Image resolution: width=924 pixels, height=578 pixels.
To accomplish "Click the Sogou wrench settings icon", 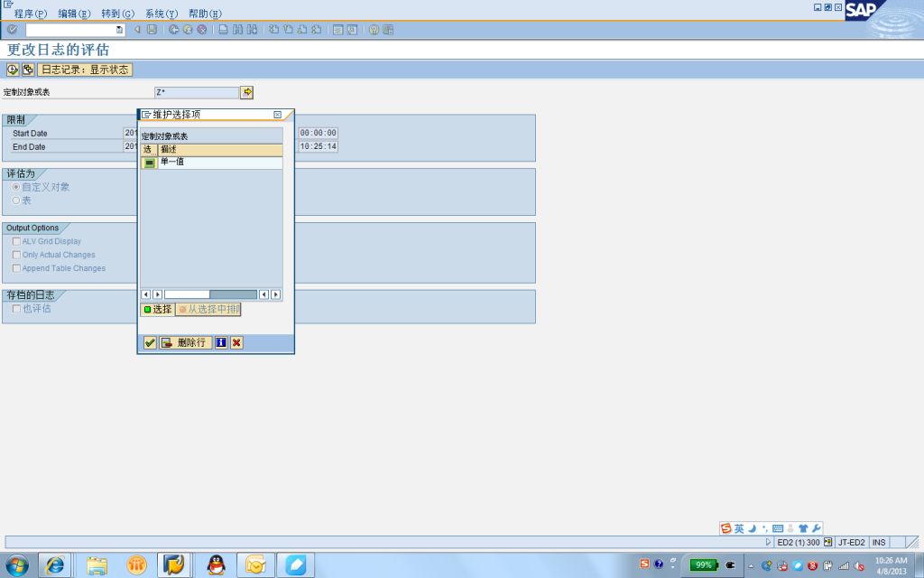I will [x=816, y=528].
